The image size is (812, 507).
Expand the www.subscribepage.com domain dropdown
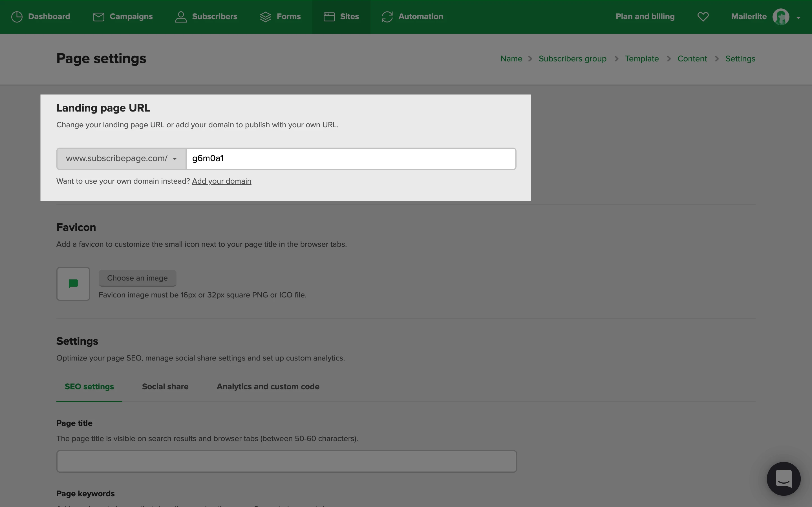tap(122, 159)
